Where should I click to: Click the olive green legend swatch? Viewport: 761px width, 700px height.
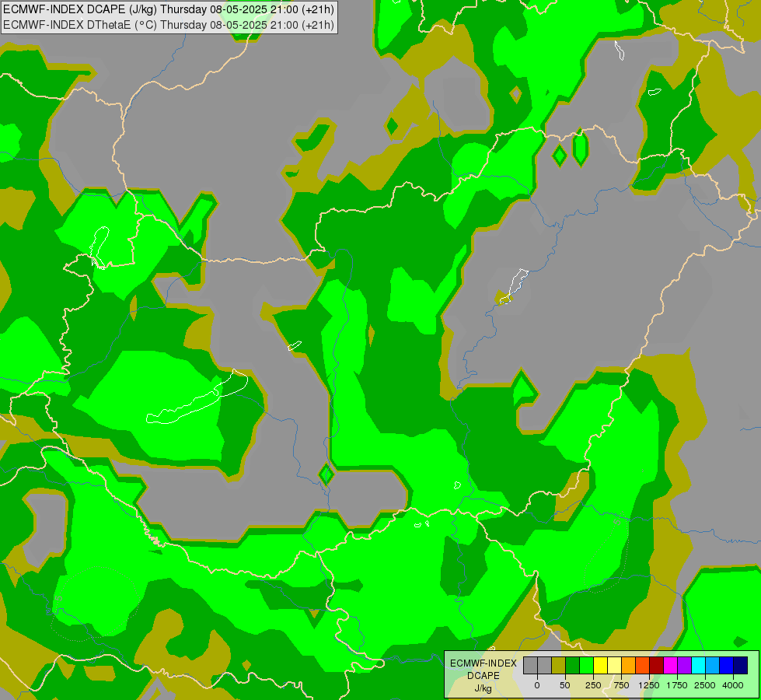(x=559, y=665)
